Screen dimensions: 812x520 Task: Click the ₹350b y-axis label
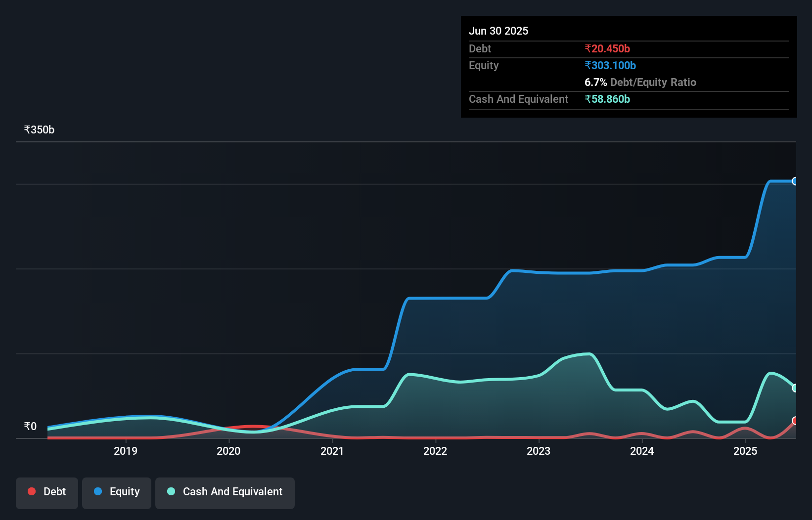(x=39, y=130)
